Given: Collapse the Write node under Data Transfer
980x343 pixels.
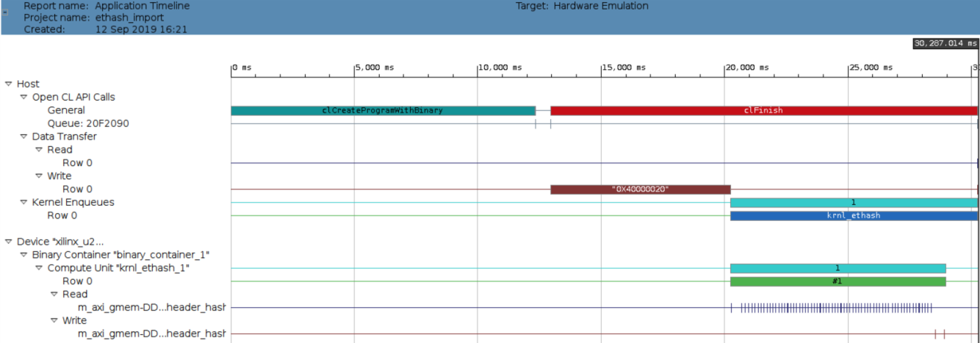Looking at the screenshot, I should point(40,176).
